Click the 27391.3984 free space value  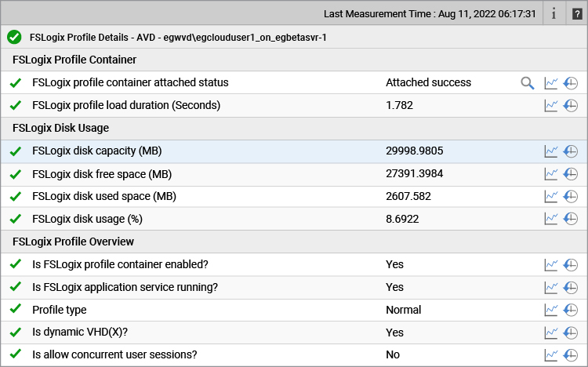415,174
